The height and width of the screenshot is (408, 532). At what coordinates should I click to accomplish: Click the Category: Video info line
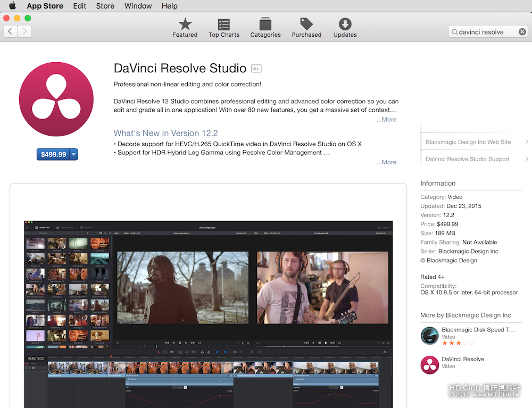(441, 197)
